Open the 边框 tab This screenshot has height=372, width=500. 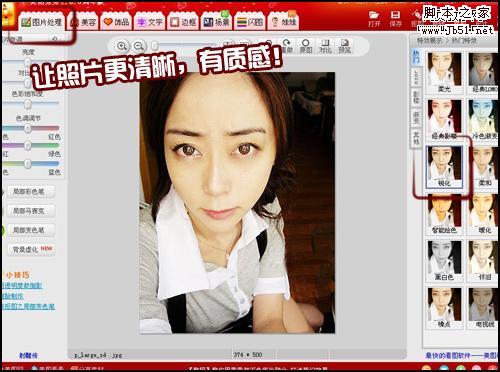(183, 22)
